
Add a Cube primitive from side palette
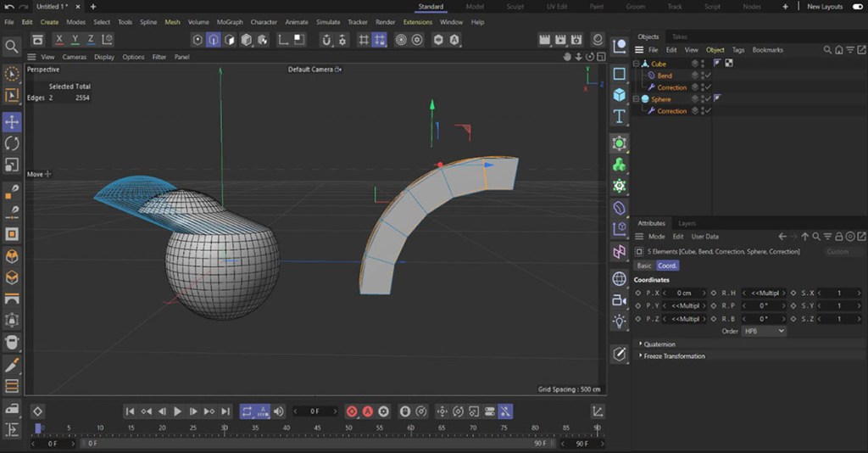point(620,94)
